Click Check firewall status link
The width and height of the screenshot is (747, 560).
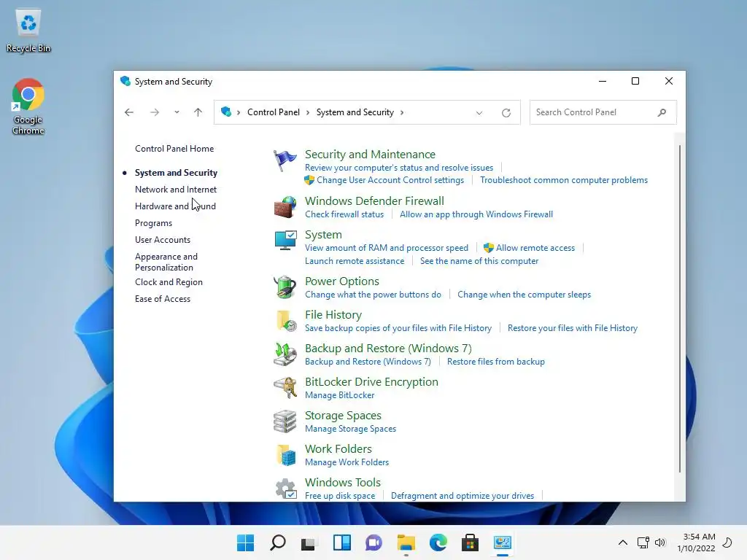[344, 214]
